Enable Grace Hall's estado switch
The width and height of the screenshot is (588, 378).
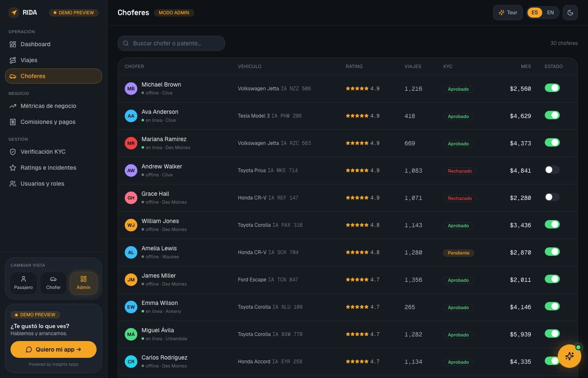click(552, 197)
